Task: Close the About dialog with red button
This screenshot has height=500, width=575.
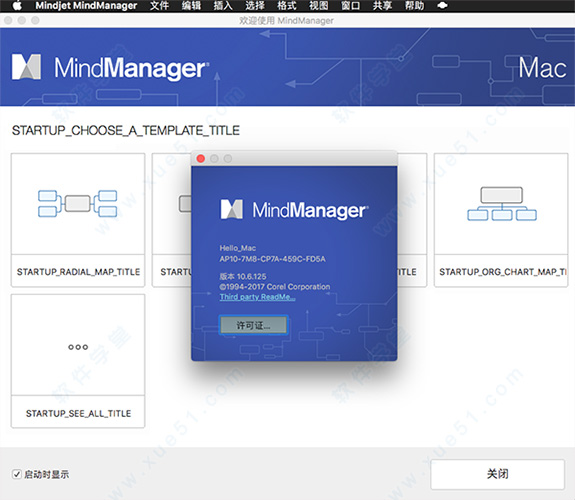Action: (x=201, y=158)
